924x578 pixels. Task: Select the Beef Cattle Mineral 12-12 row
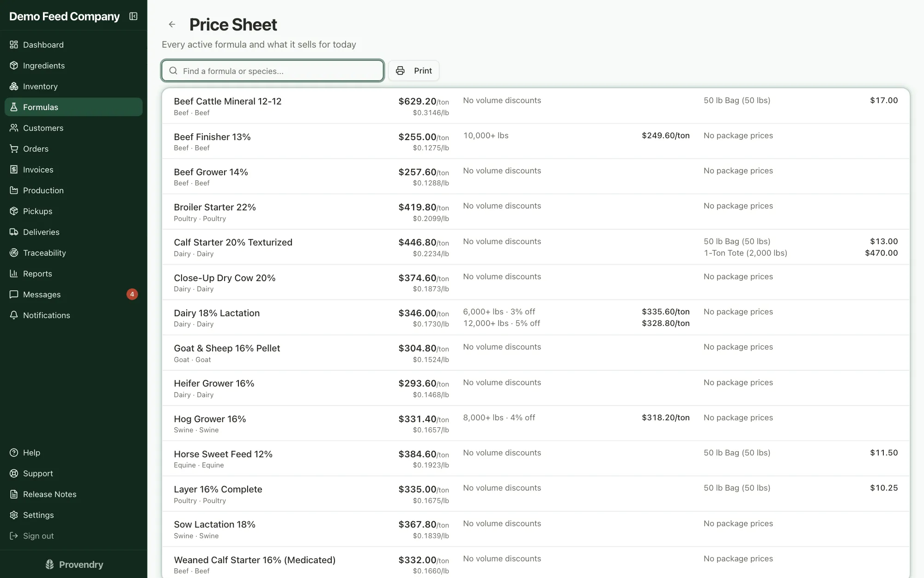coord(536,106)
